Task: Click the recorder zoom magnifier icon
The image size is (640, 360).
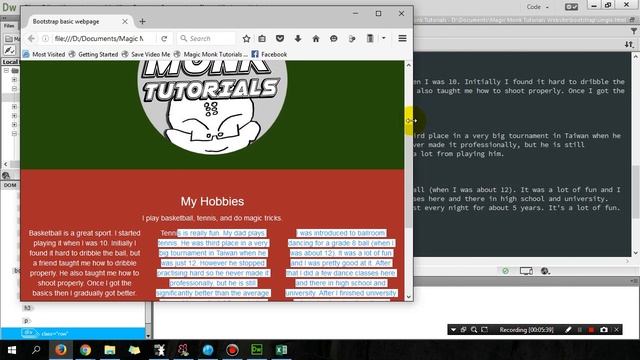Action: click(474, 330)
